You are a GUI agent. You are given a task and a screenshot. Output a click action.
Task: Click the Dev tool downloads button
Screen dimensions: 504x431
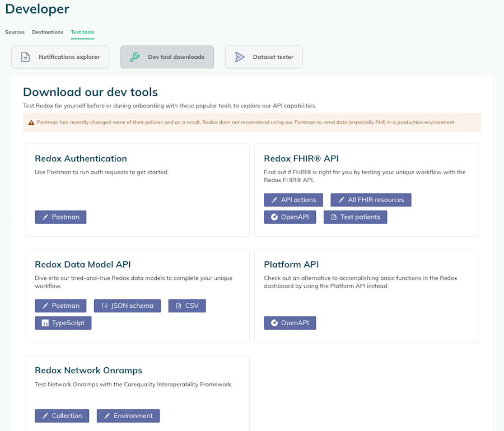click(x=167, y=57)
